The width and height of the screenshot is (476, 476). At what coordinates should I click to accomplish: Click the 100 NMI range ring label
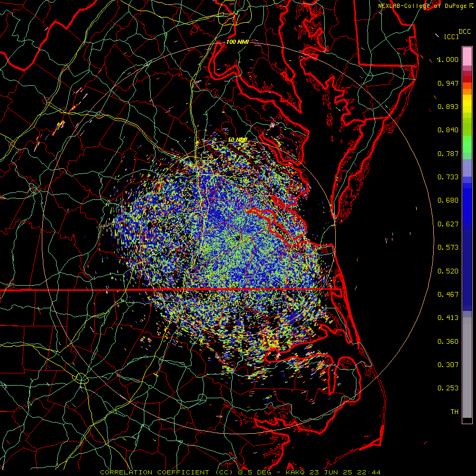pyautogui.click(x=237, y=42)
